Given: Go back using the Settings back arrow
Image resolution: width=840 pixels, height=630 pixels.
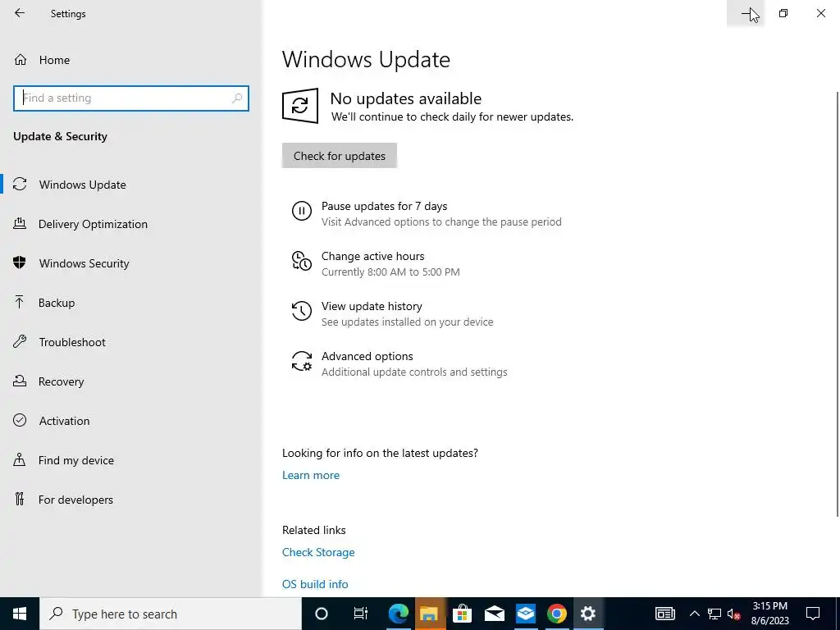Looking at the screenshot, I should 20,13.
